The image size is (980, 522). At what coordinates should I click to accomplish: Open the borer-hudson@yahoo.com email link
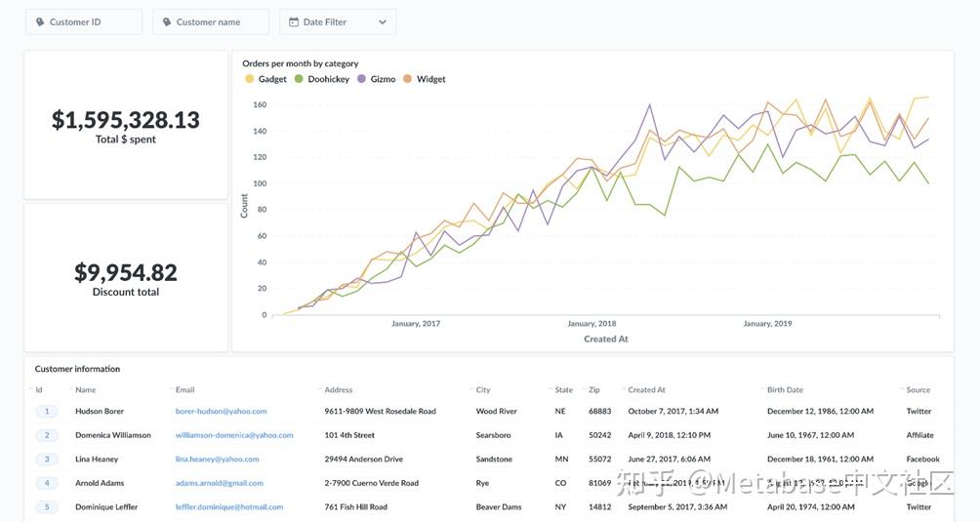pos(222,412)
